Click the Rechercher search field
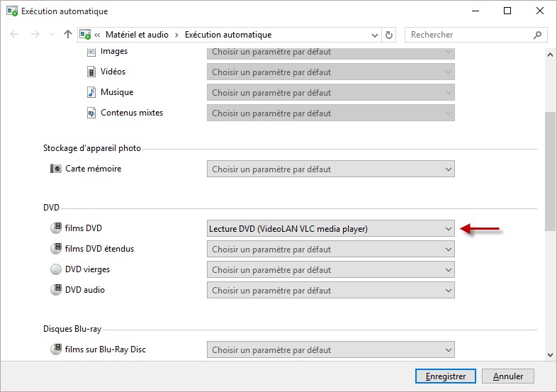This screenshot has height=392, width=557. coord(468,35)
